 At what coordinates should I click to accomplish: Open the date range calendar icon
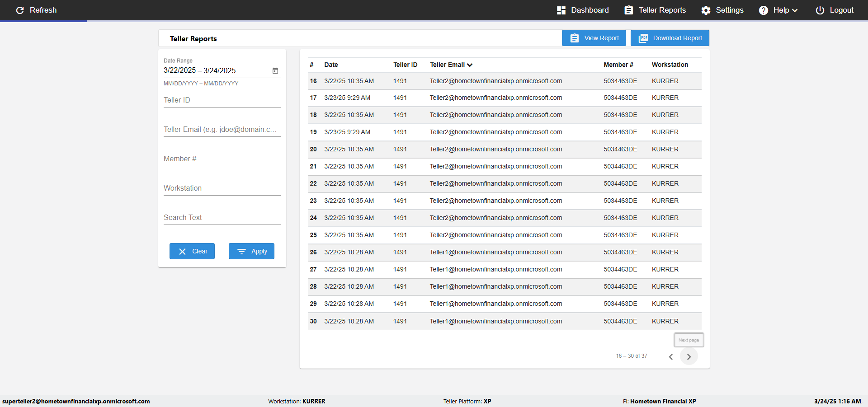[x=275, y=70]
